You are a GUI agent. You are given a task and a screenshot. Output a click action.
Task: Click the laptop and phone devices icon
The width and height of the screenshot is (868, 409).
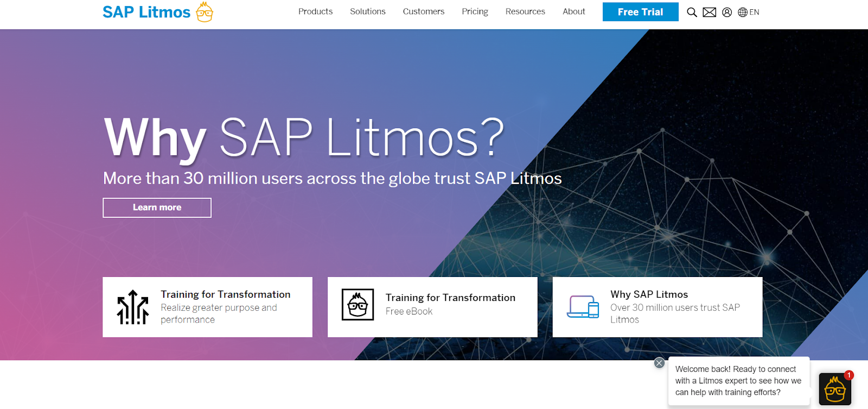coord(583,307)
